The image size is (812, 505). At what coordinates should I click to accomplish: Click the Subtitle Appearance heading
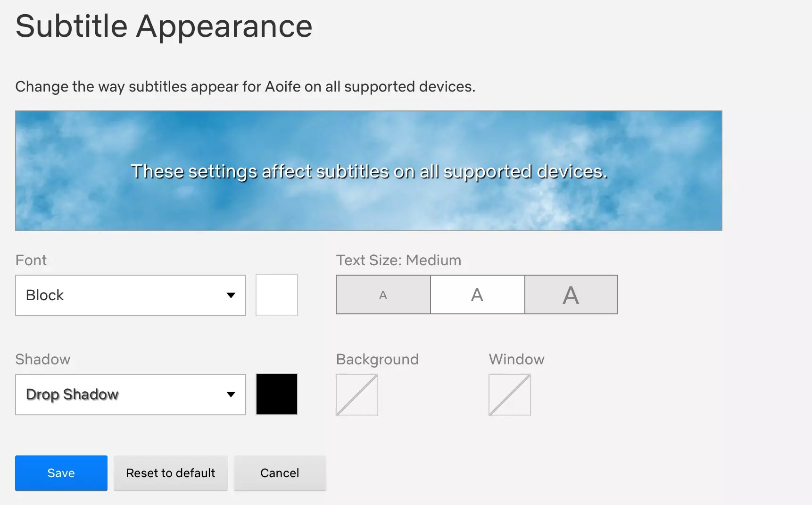point(164,26)
